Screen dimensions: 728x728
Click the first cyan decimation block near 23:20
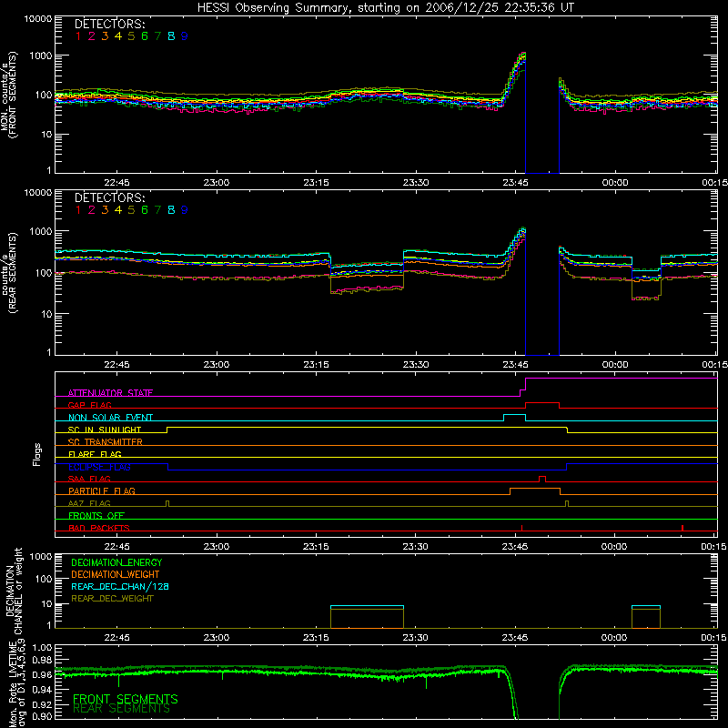[x=367, y=607]
